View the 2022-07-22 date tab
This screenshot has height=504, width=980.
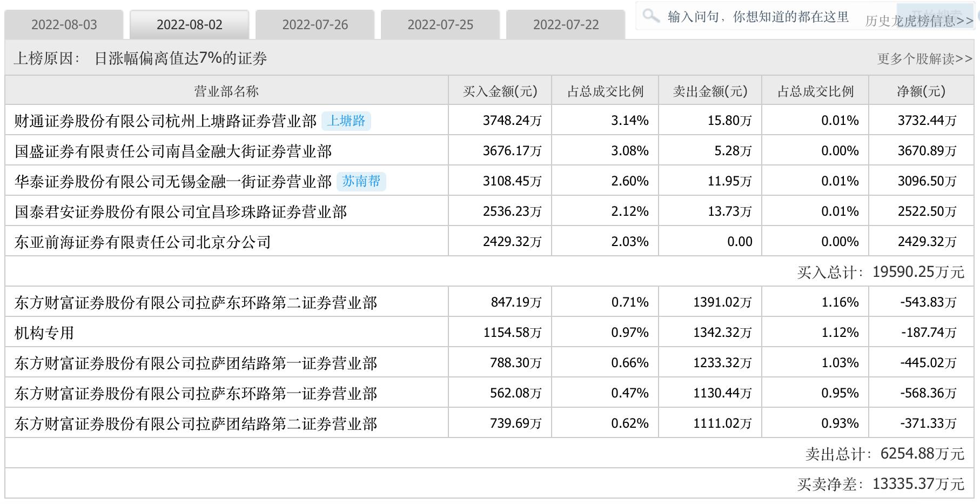(x=566, y=25)
